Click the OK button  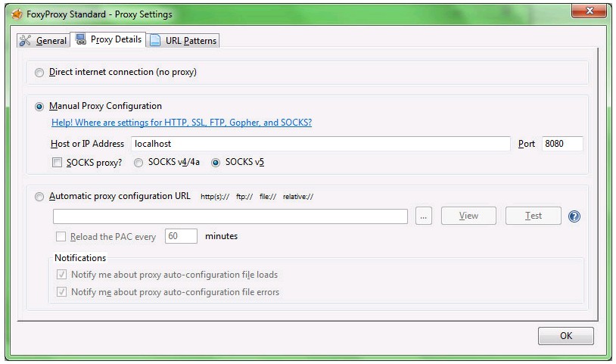(566, 336)
